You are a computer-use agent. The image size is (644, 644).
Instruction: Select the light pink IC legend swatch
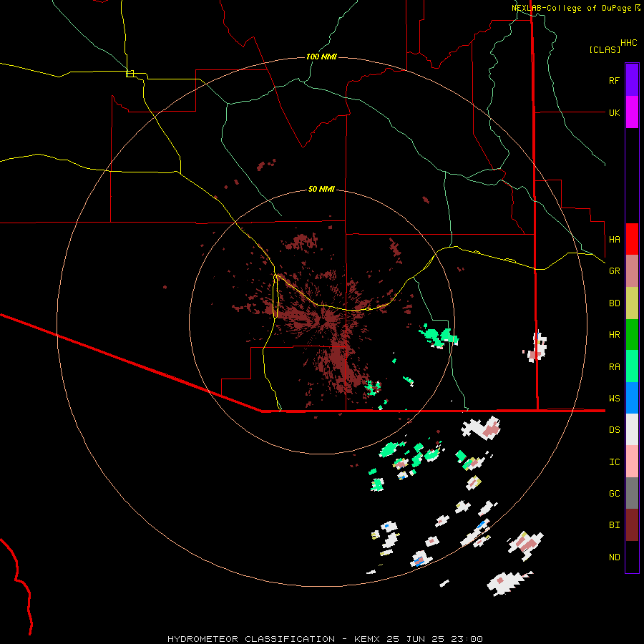click(632, 462)
